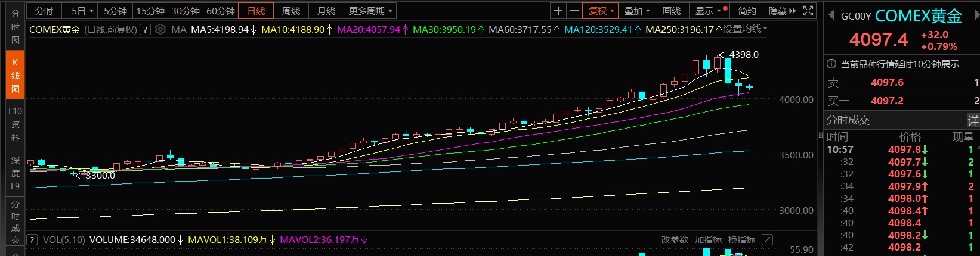Click MA5:4198.94 value label
Screen dimensions: 980x256
click(x=220, y=29)
